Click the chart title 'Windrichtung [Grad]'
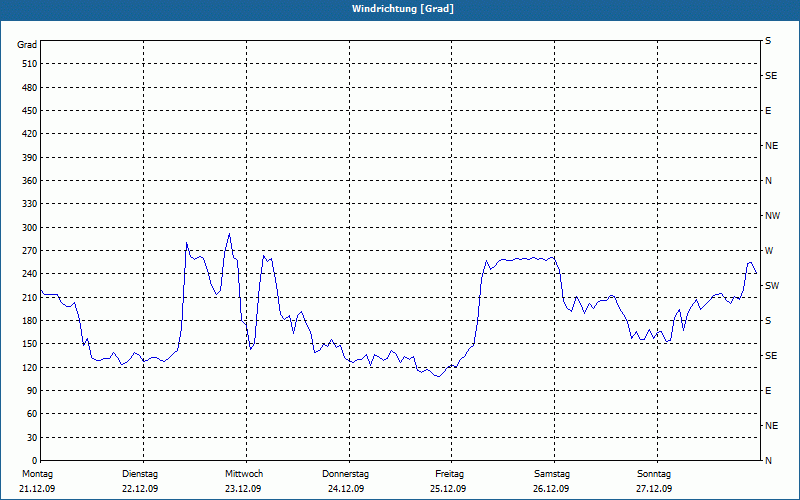This screenshot has width=800, height=500. click(403, 9)
